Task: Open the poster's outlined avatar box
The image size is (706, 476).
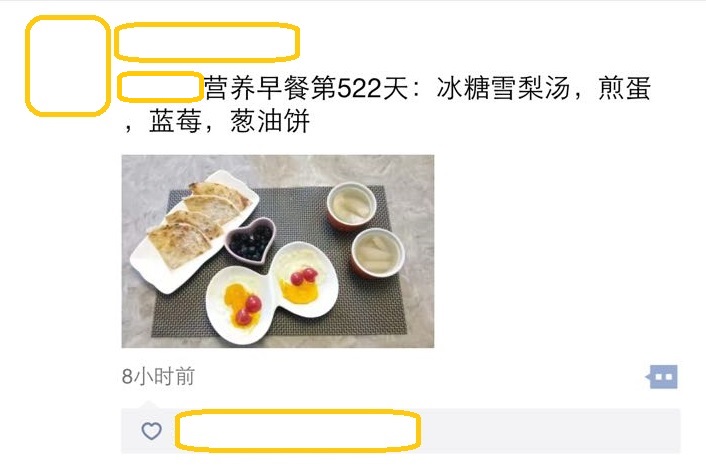Action: pos(68,66)
